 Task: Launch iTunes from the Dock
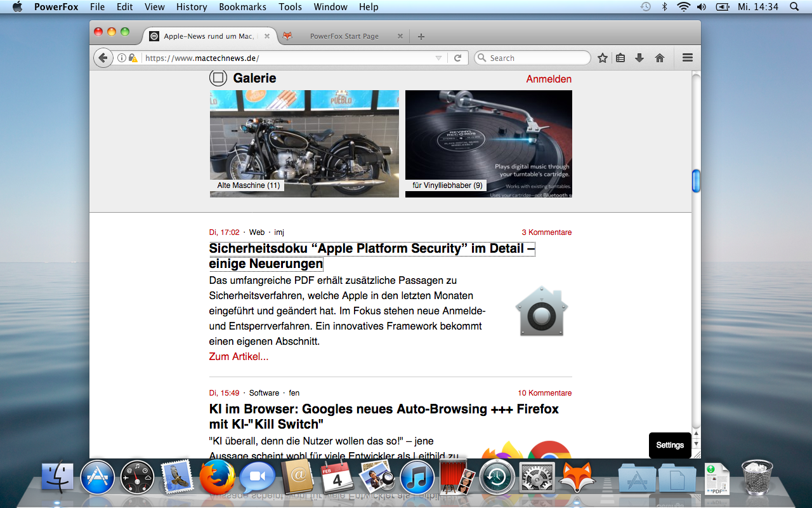[x=417, y=478]
